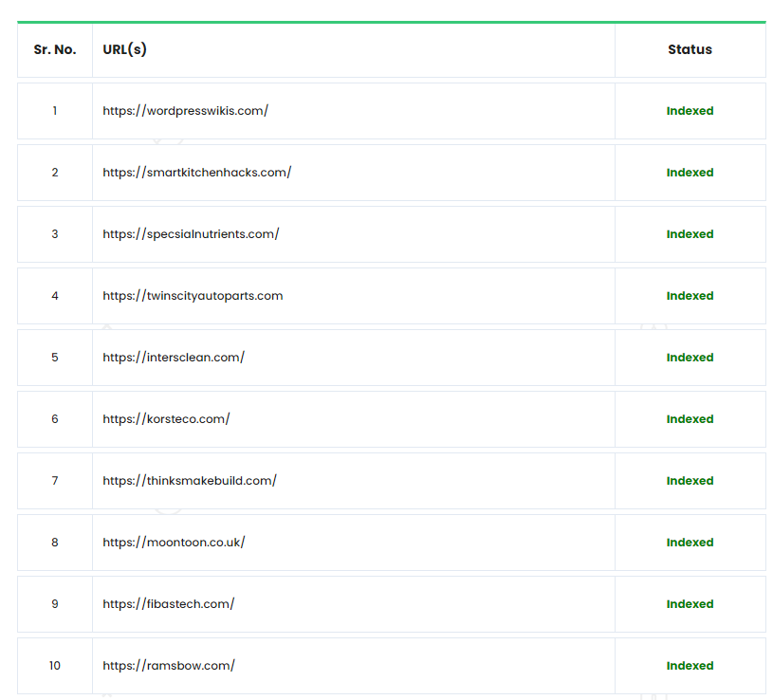Open the smartkitchenhacks.com link

pyautogui.click(x=197, y=173)
